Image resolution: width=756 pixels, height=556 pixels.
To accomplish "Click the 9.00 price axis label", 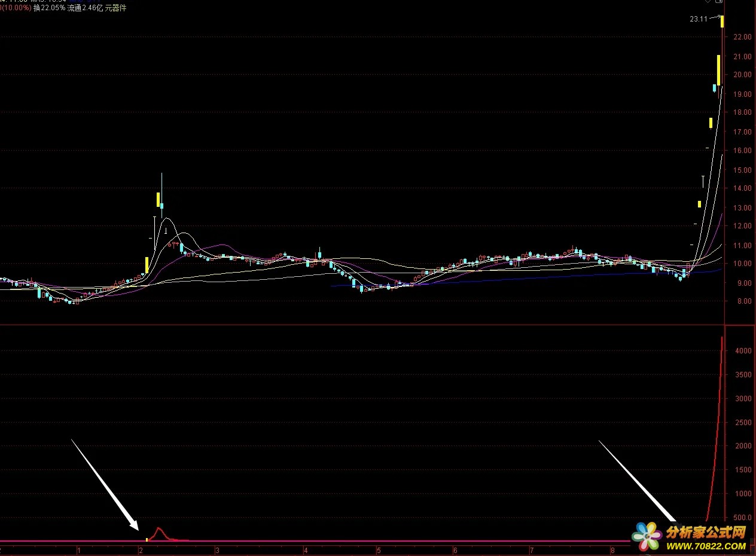I will [x=743, y=283].
